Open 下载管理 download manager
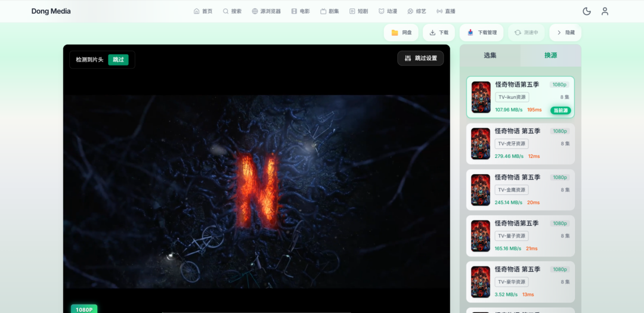644x313 pixels. [x=481, y=32]
